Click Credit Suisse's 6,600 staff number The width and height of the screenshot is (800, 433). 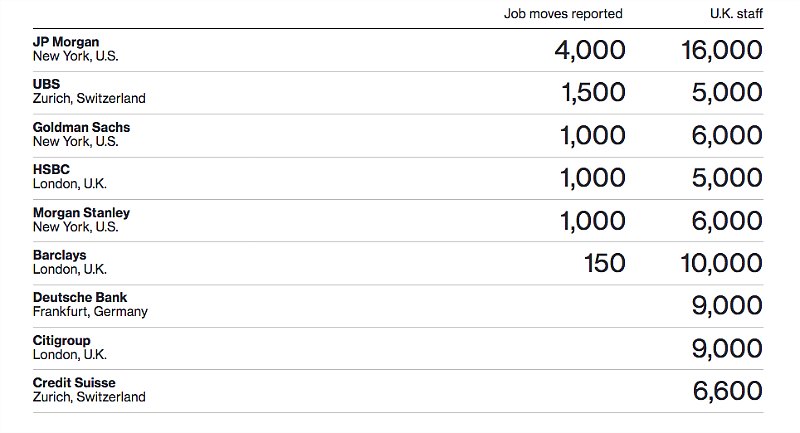(726, 391)
